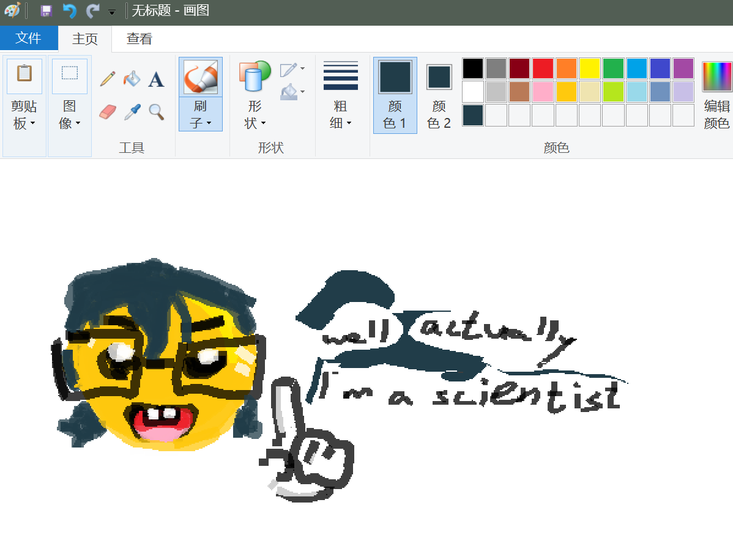Pick the lavender color swatch
Viewport: 733px width, 560px height.
pyautogui.click(x=683, y=92)
